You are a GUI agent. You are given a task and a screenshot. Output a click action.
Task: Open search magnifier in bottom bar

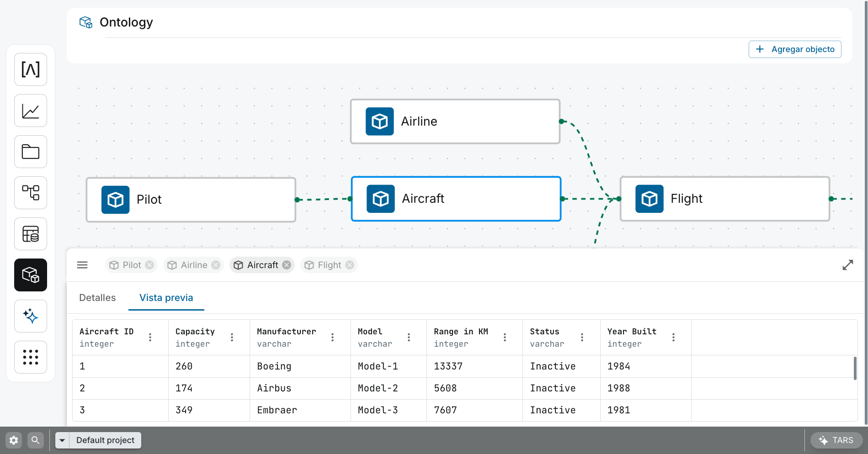pyautogui.click(x=35, y=440)
